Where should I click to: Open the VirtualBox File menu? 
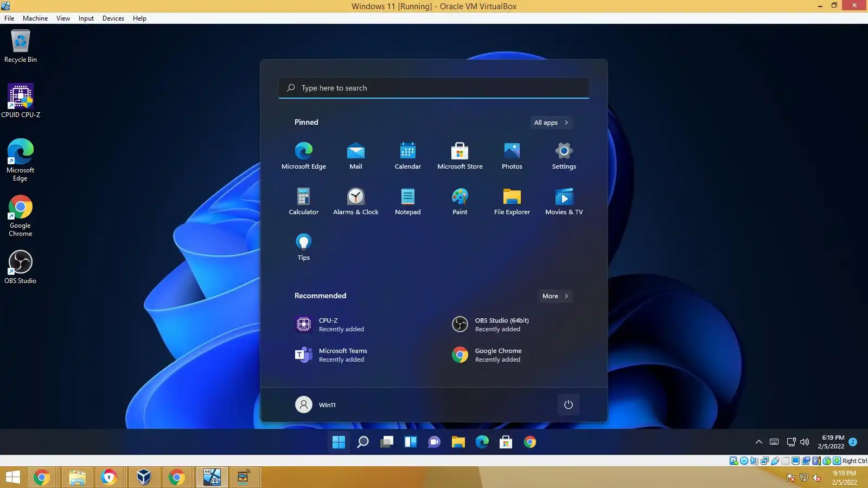(x=9, y=18)
